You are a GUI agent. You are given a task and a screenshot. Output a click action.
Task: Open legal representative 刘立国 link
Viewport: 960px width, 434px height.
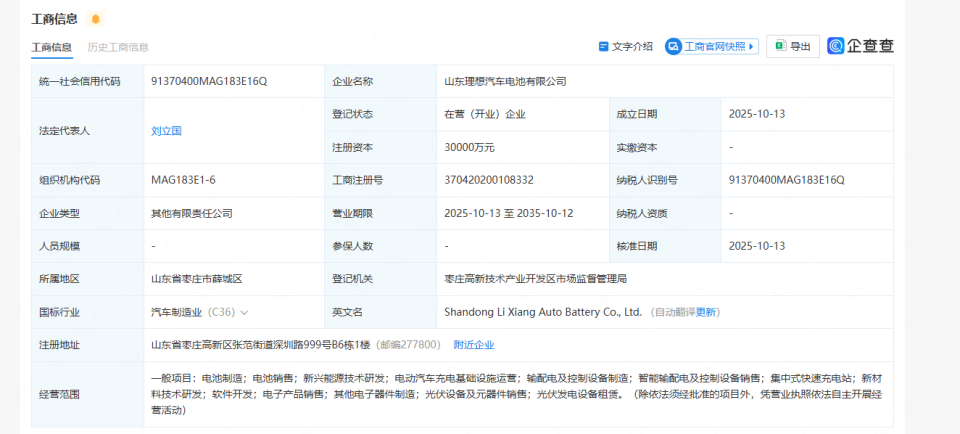pyautogui.click(x=167, y=130)
